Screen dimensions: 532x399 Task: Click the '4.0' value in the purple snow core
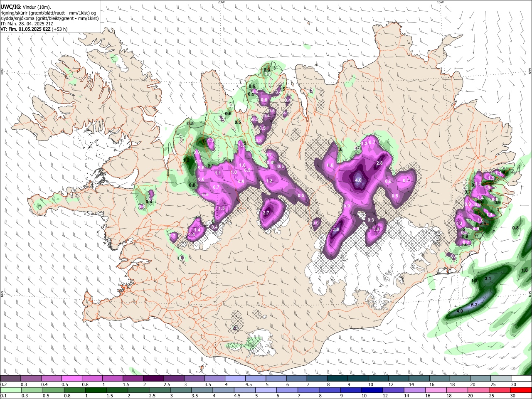[x=358, y=180]
